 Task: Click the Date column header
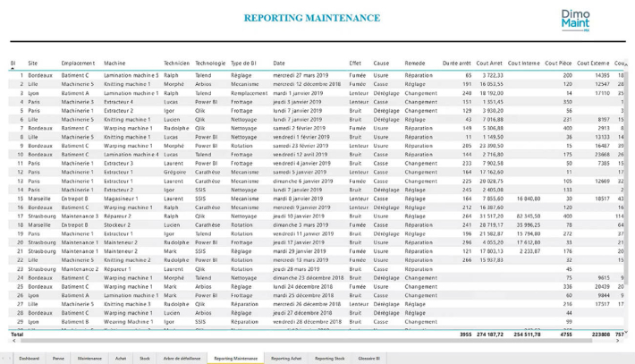click(x=279, y=63)
